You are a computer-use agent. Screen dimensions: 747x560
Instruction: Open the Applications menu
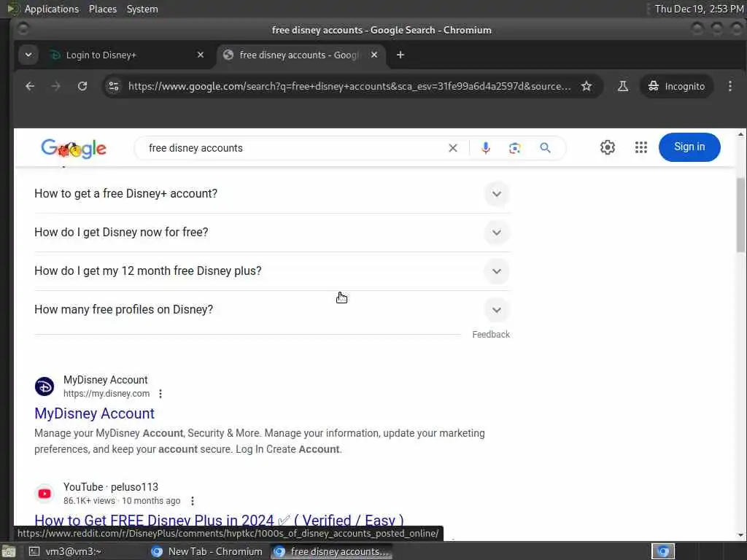(52, 9)
